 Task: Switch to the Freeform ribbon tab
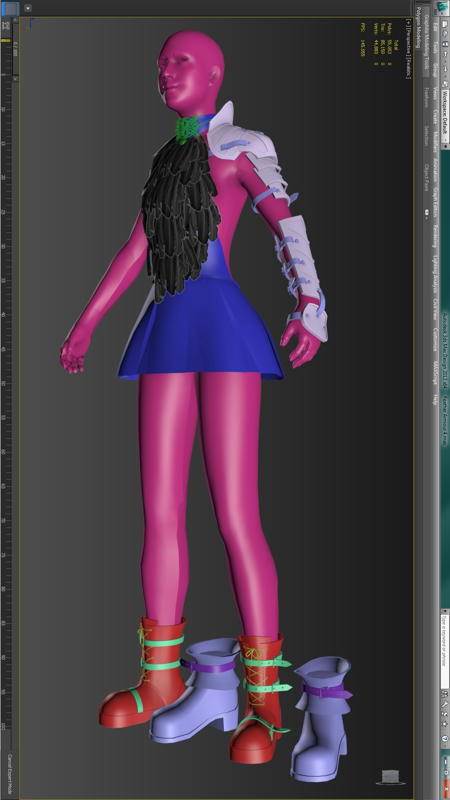[x=427, y=98]
